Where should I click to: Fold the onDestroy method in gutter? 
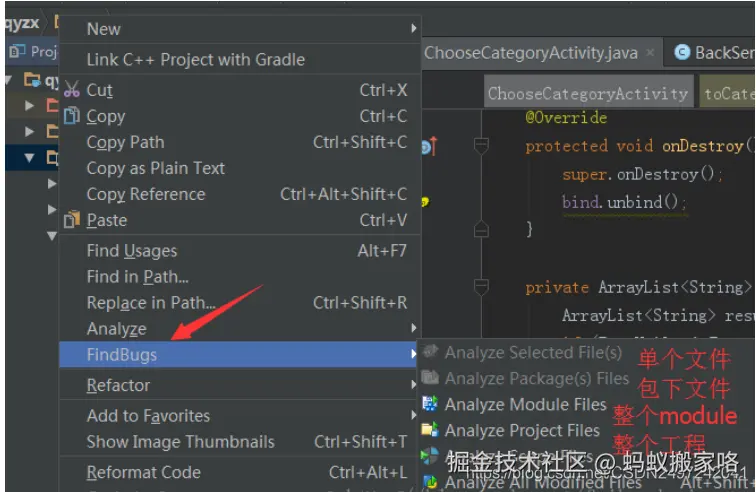481,147
